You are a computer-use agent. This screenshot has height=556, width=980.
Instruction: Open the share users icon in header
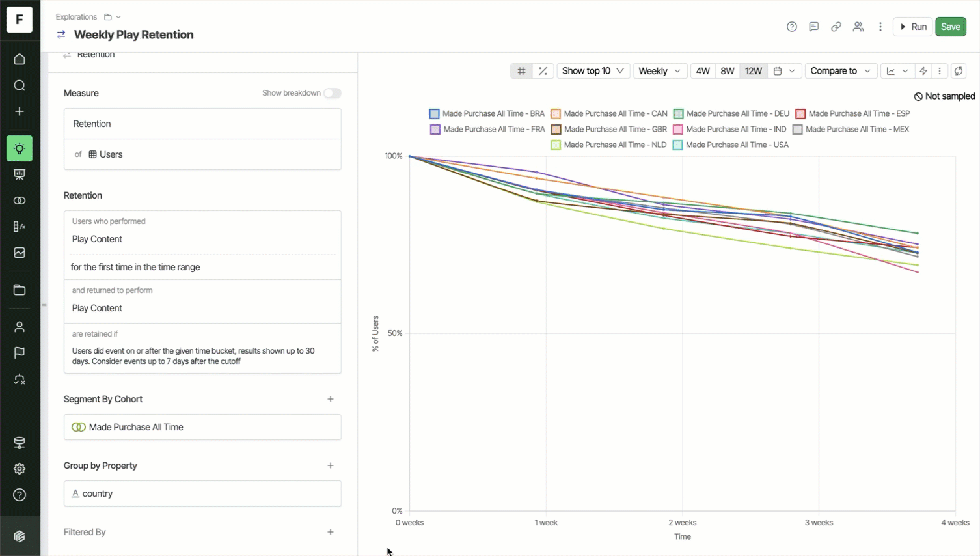click(858, 27)
